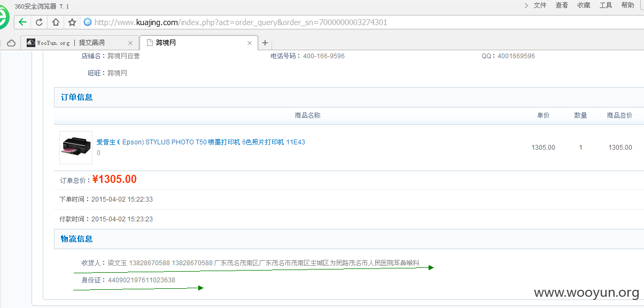Click the payment time 2015-04-02 15:23:23
The image size is (644, 308).
[x=122, y=219]
